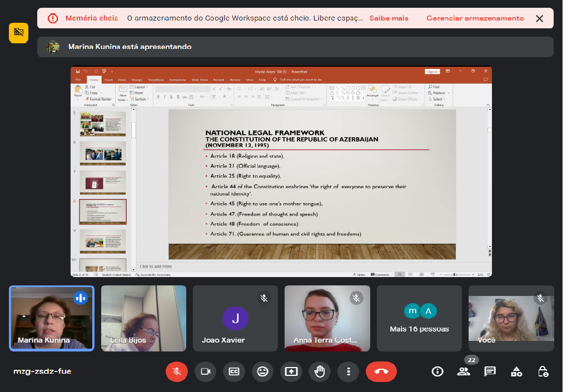Open host controls lock icon
Image resolution: width=567 pixels, height=392 pixels.
543,371
